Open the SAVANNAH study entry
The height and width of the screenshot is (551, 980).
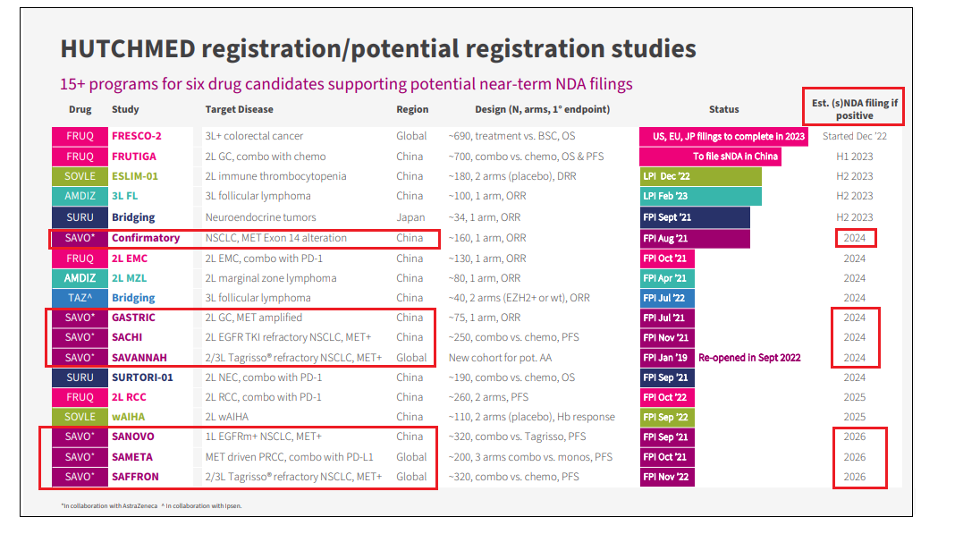point(139,358)
